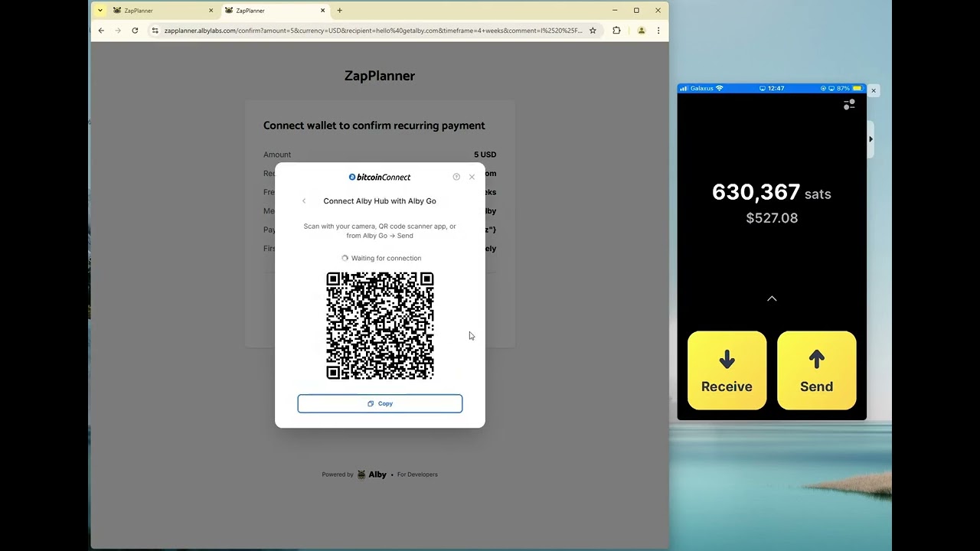Screen dimensions: 980x551
Task: Open the Chrome extensions puzzle icon
Action: (x=616, y=31)
